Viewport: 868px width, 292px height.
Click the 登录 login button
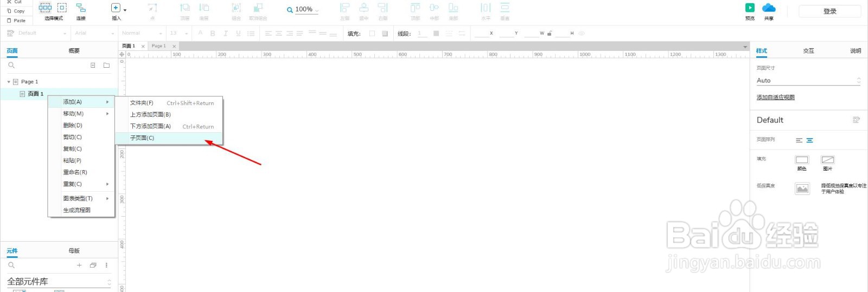tap(829, 11)
